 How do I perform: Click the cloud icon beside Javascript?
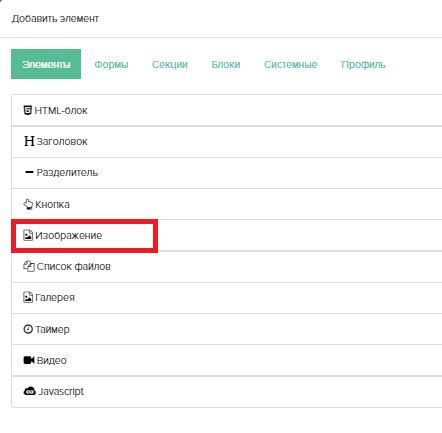pos(30,391)
